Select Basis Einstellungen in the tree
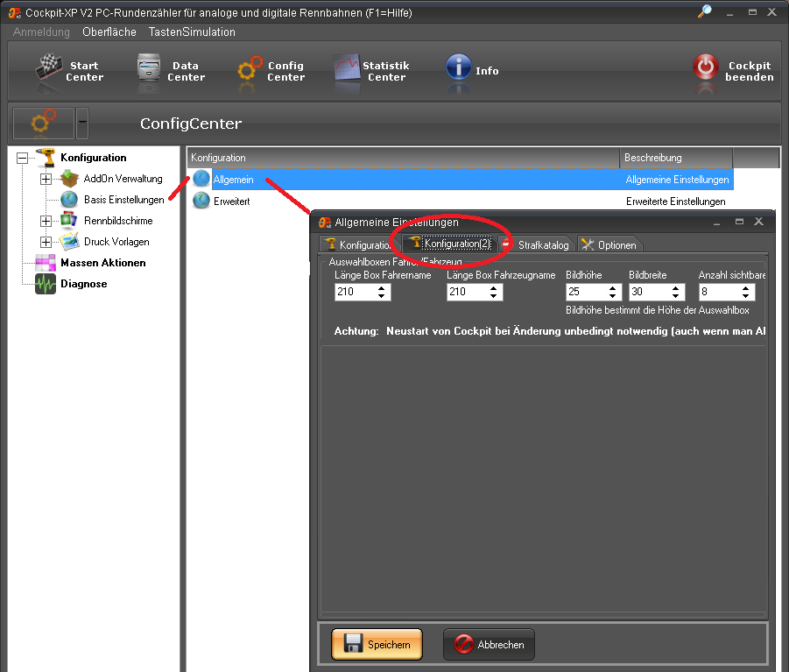Image resolution: width=789 pixels, height=672 pixels. (123, 200)
